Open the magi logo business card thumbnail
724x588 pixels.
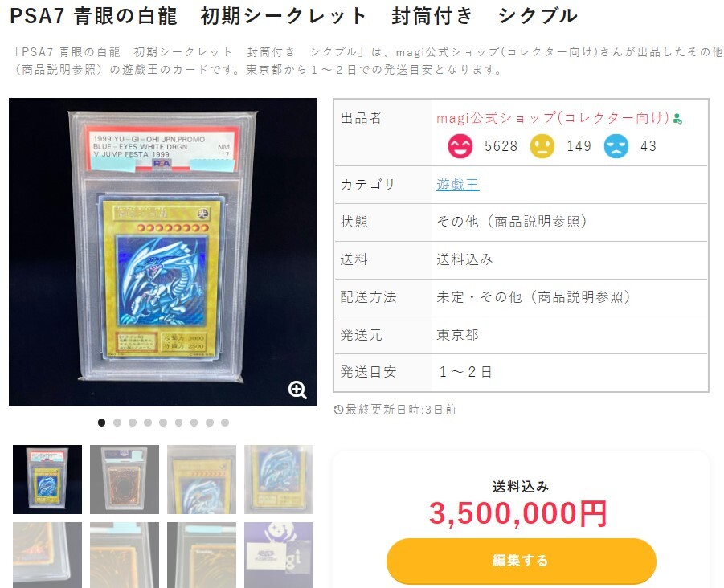279,555
